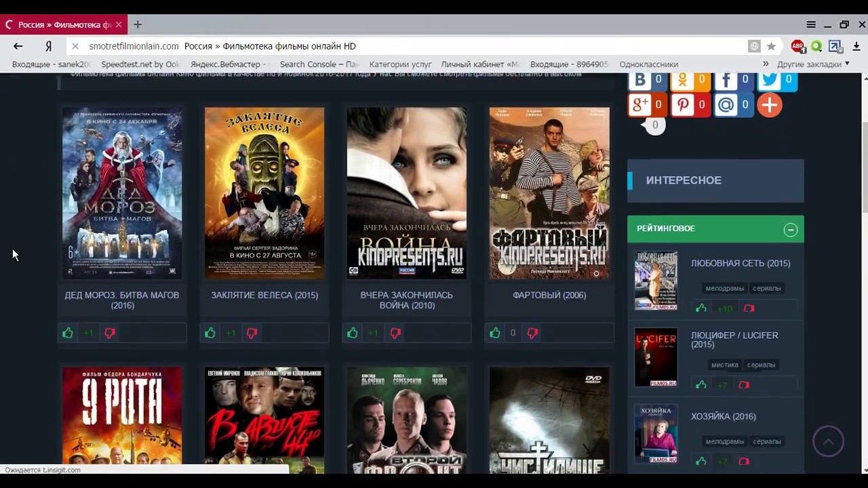Share the page via VKontakte
The width and height of the screenshot is (868, 488).
tap(639, 79)
